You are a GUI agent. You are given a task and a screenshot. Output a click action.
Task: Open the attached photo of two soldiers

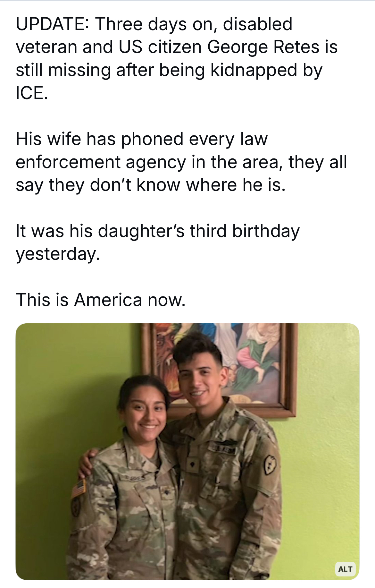(188, 451)
